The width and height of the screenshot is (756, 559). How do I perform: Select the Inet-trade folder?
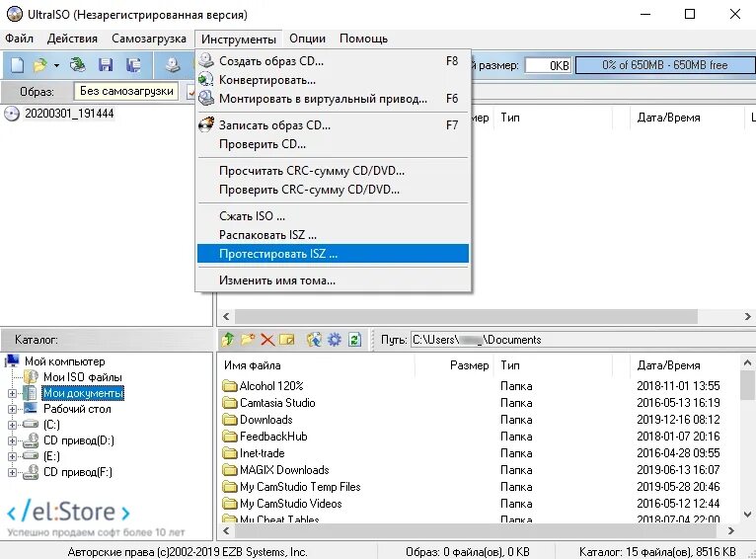(263, 453)
